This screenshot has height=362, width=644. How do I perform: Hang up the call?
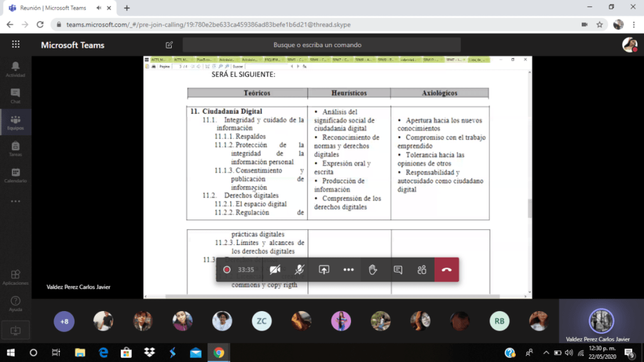447,270
